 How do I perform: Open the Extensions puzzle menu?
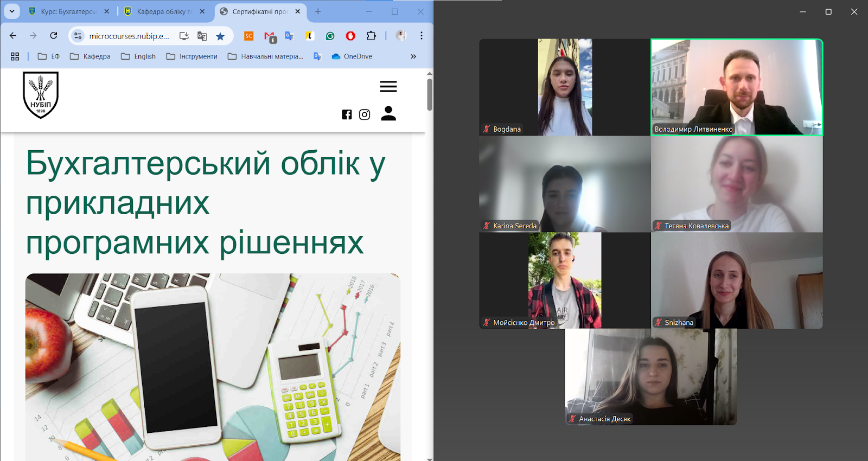pos(371,36)
